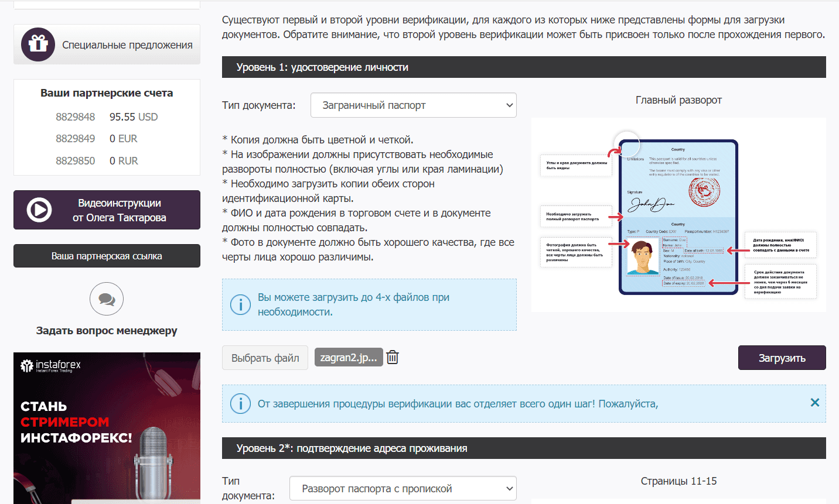Open Ваша партнерская ссылка button
The image size is (839, 504).
coord(107,256)
